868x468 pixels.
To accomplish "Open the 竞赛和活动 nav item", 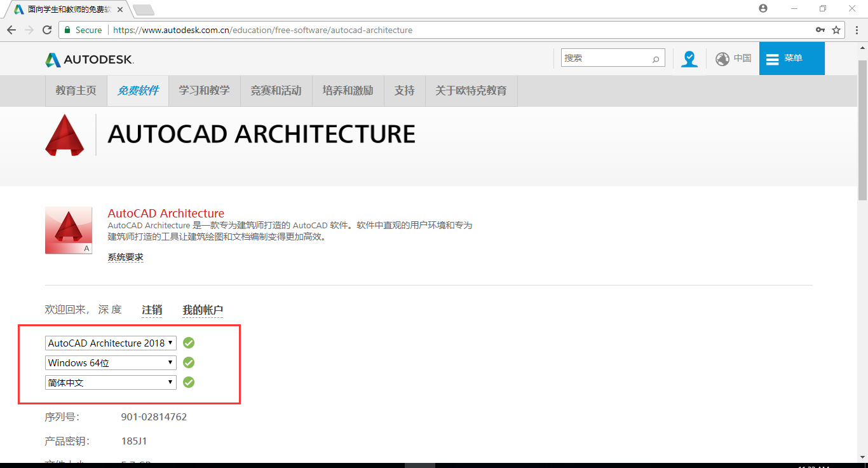I will pos(276,91).
